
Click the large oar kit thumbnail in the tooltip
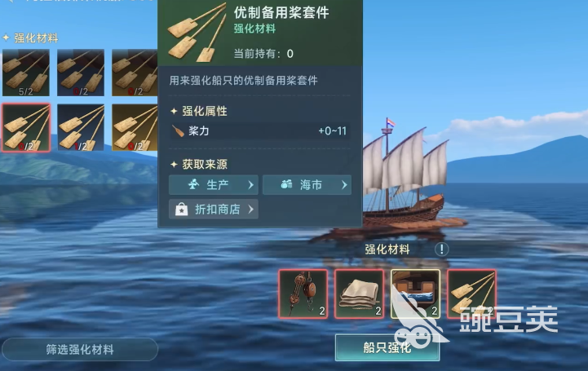(197, 33)
